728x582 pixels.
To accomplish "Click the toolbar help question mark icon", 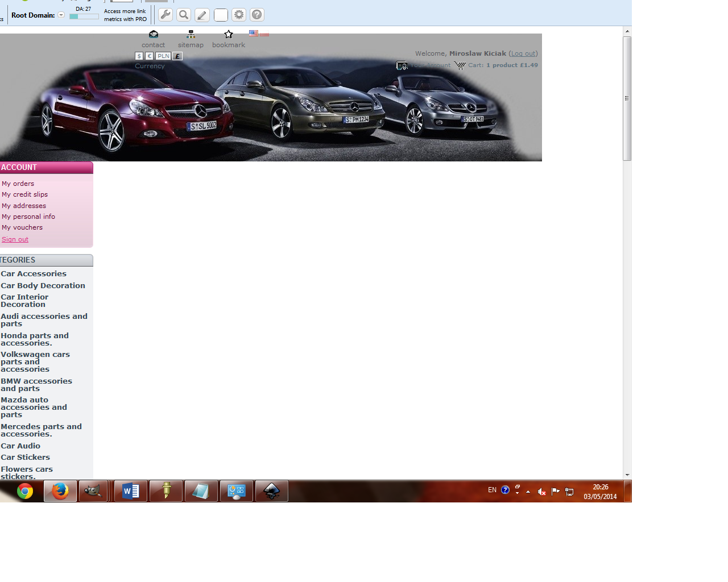I will click(x=257, y=15).
